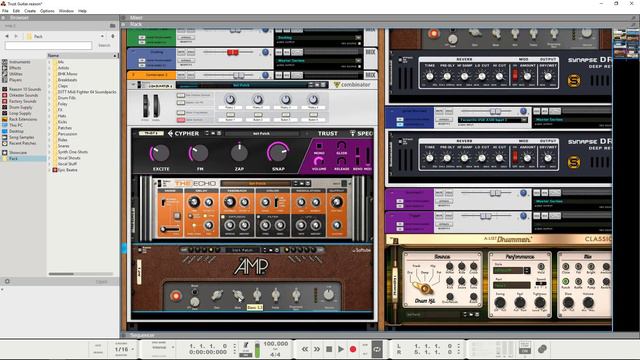Click the Rewind button in transport
Image resolution: width=640 pixels, height=360 pixels.
(x=305, y=349)
